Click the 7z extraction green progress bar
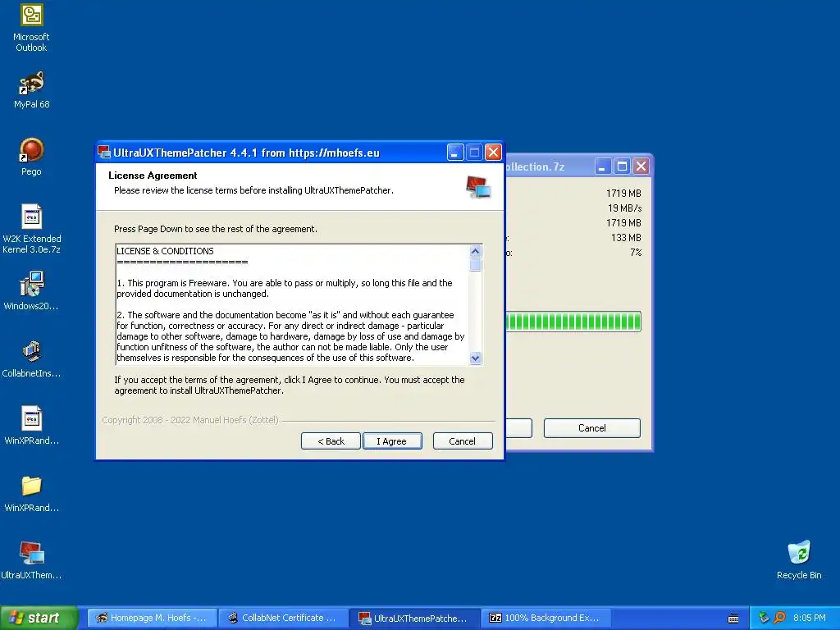The image size is (840, 630). tap(573, 322)
